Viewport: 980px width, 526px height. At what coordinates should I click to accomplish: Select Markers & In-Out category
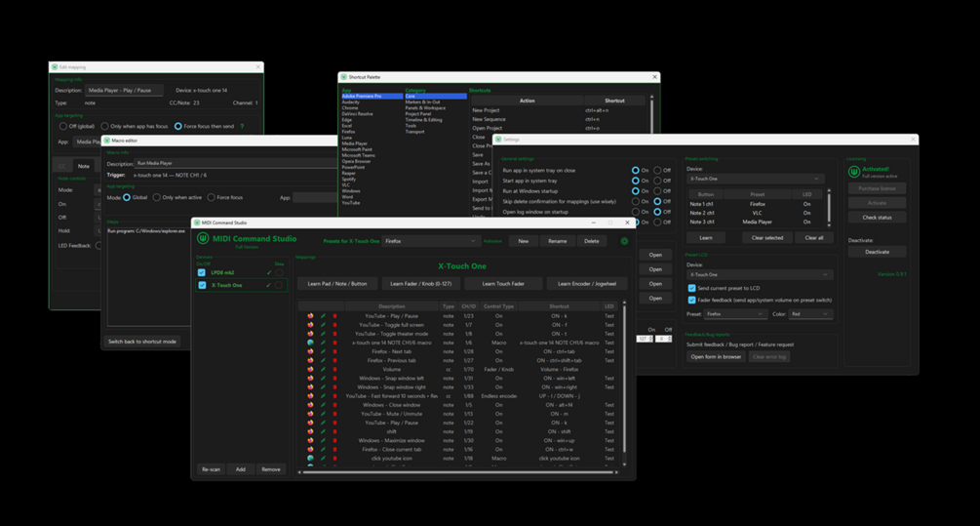(422, 101)
